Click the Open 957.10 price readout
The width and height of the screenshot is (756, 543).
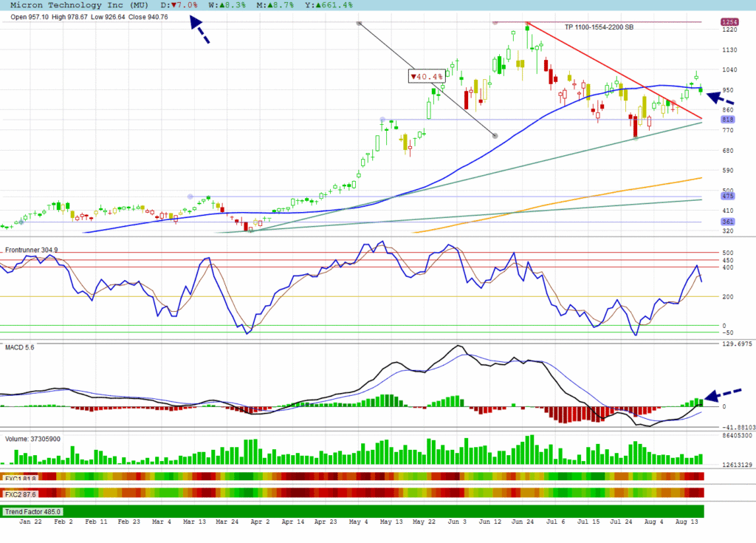tap(30, 17)
